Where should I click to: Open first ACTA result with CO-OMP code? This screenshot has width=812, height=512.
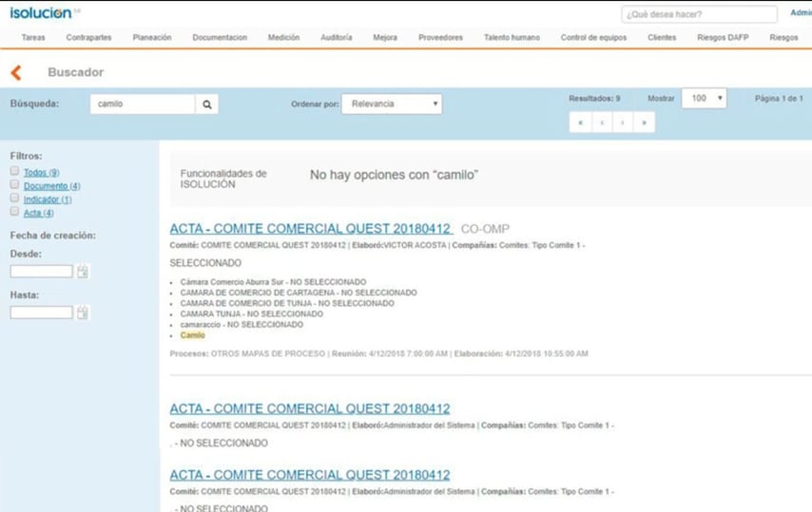(x=310, y=229)
